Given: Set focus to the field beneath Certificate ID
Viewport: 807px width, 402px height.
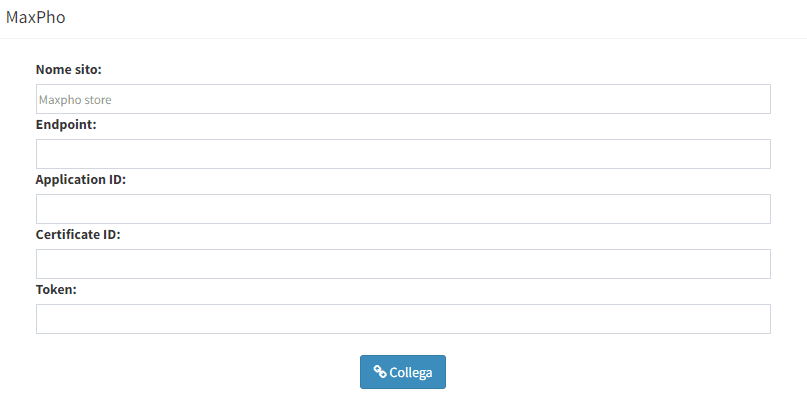Looking at the screenshot, I should coord(403,264).
